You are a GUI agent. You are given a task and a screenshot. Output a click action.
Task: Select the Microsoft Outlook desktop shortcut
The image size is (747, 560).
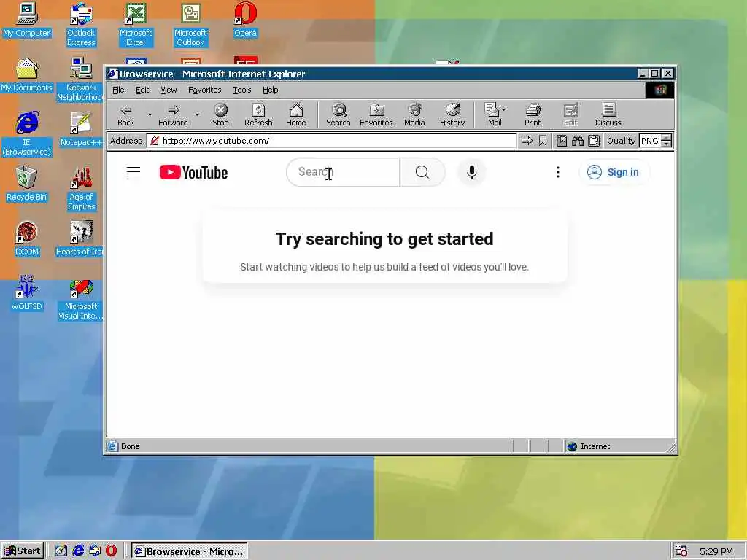(x=190, y=25)
